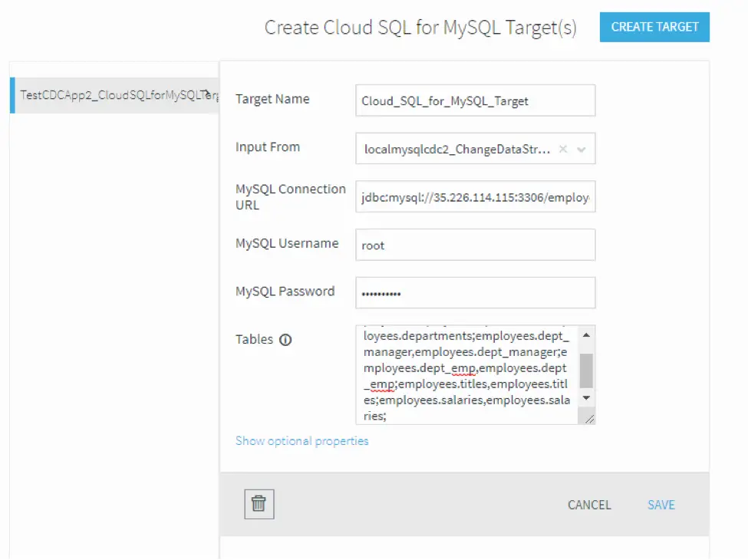Click the Tables scrollbar up arrow

point(586,335)
